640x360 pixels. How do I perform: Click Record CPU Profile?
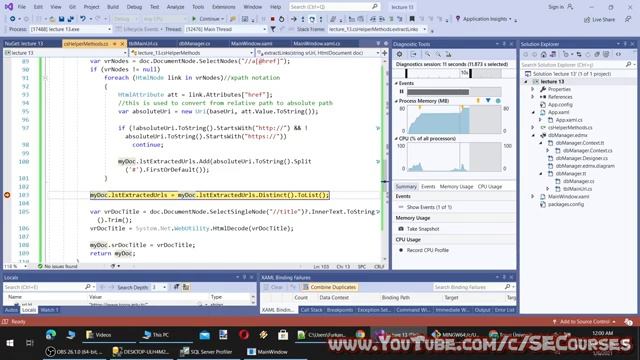click(x=427, y=250)
